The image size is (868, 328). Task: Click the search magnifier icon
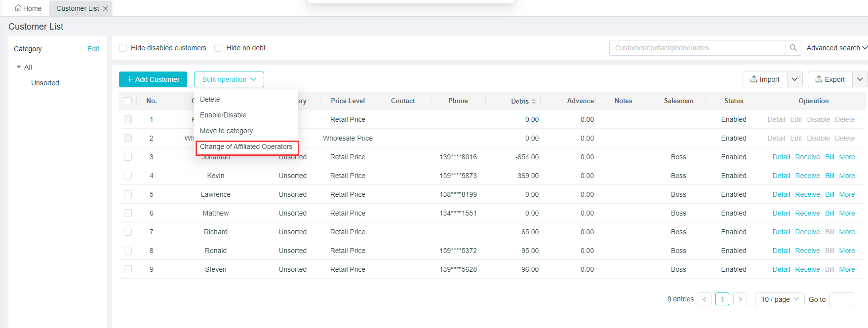pos(793,48)
